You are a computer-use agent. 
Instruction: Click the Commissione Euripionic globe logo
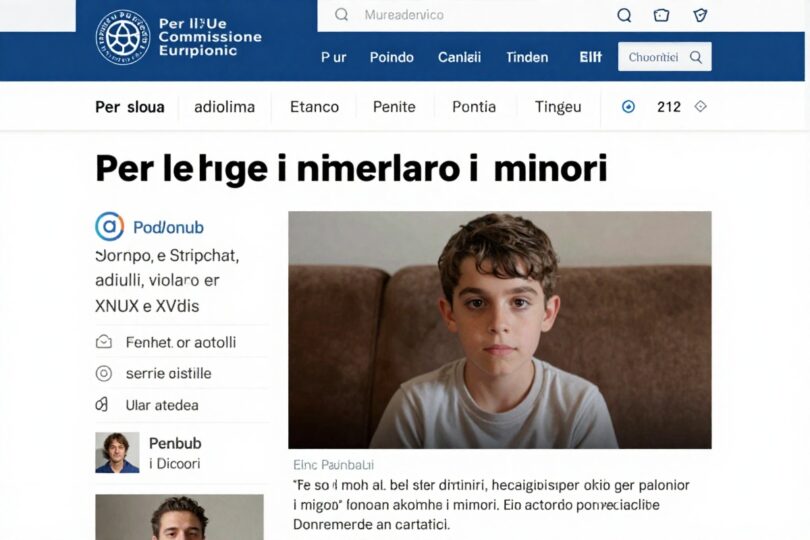tap(123, 37)
